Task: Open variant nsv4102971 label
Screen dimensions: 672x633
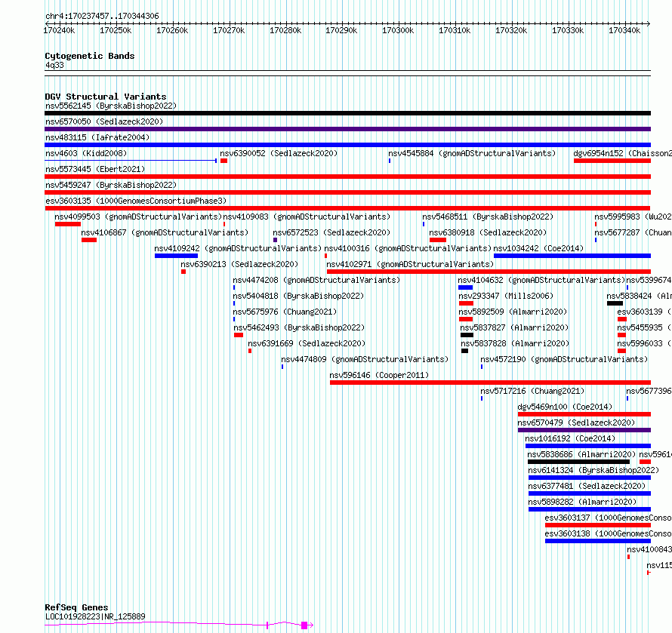Action: pyautogui.click(x=410, y=264)
